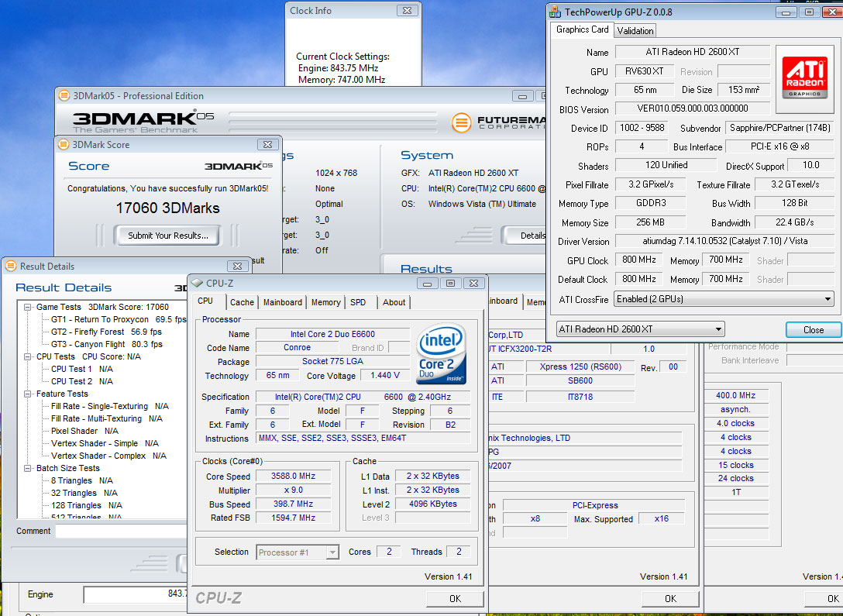Open the About tab in CPU-Z

[394, 302]
